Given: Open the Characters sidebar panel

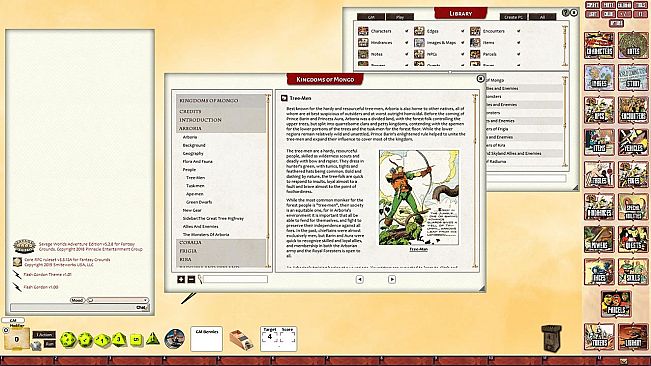Looking at the screenshot, I should (599, 46).
